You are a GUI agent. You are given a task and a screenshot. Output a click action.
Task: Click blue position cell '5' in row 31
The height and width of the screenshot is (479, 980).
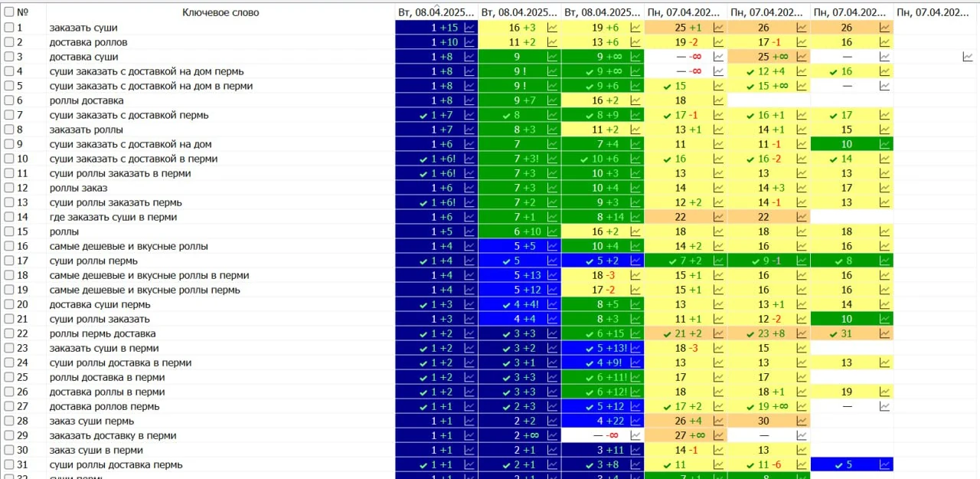[x=851, y=464]
